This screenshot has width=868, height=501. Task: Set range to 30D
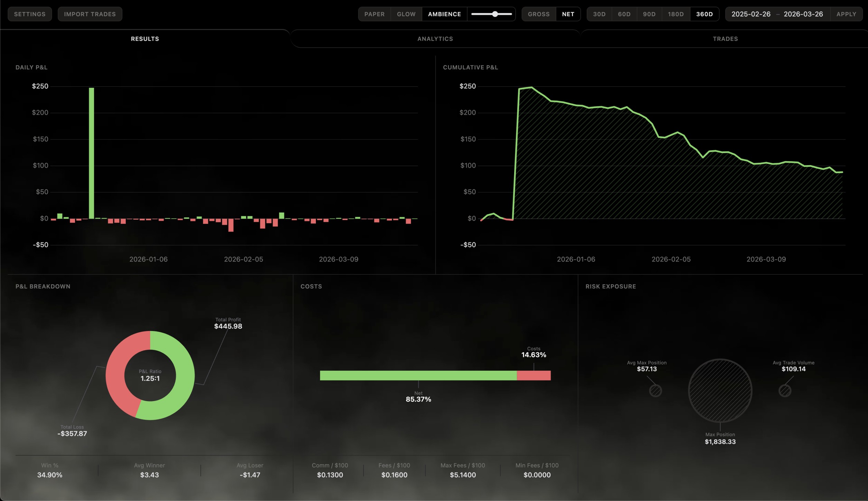pyautogui.click(x=599, y=14)
